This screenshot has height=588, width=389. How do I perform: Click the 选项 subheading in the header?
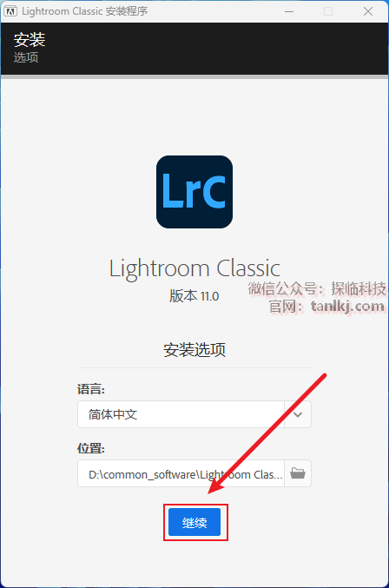[26, 57]
